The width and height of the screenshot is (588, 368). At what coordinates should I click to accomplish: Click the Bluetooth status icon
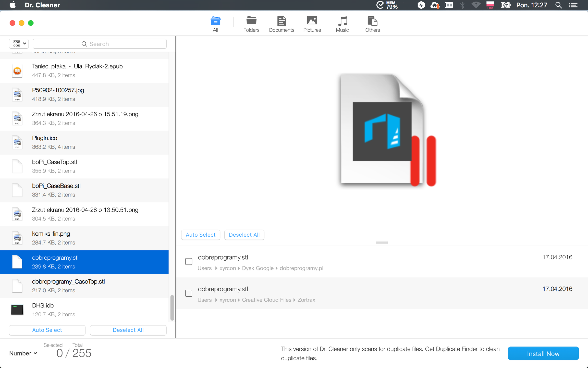[x=462, y=5]
